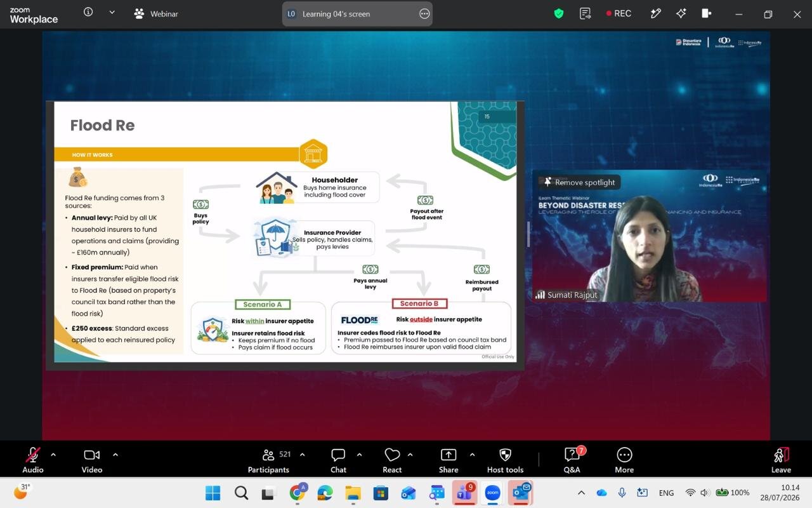Click the Zoom taskbar icon
The width and height of the screenshot is (812, 508).
[x=493, y=493]
